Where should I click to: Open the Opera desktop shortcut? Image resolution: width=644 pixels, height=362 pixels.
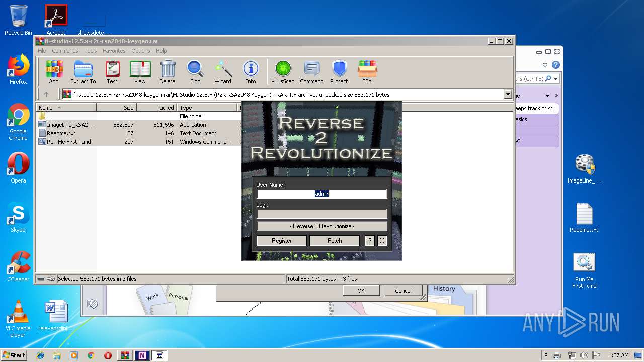point(18,167)
